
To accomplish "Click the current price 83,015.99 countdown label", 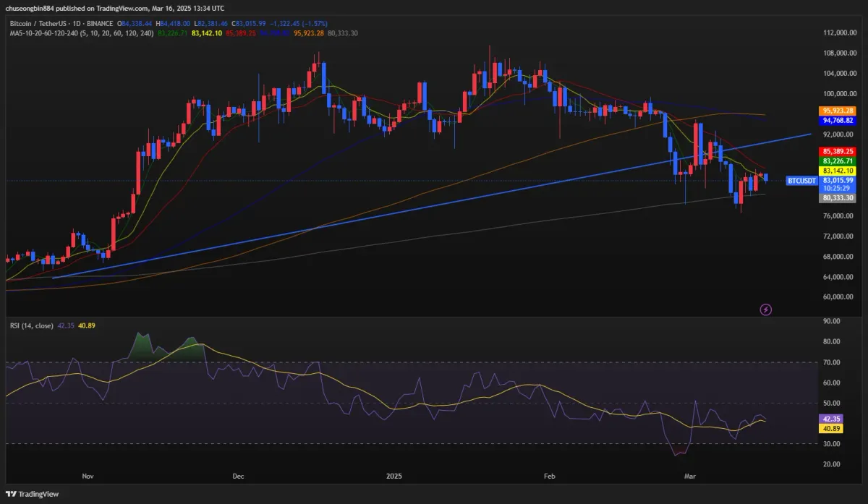I will point(837,184).
